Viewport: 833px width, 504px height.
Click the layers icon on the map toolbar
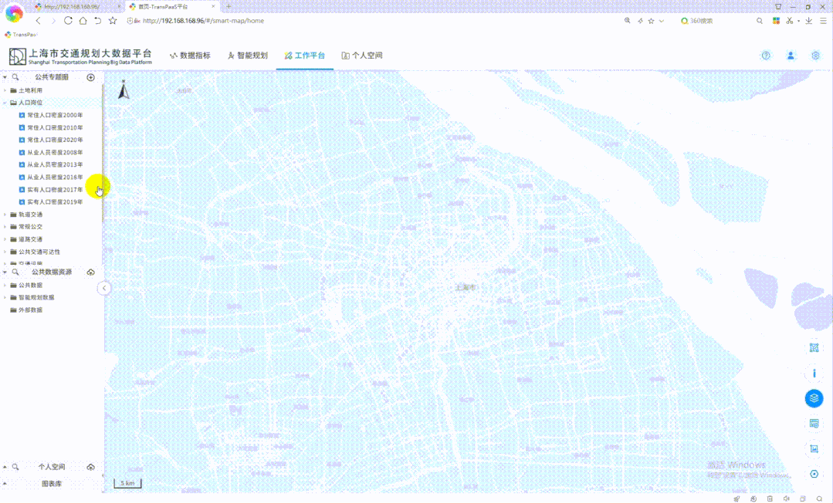(814, 398)
